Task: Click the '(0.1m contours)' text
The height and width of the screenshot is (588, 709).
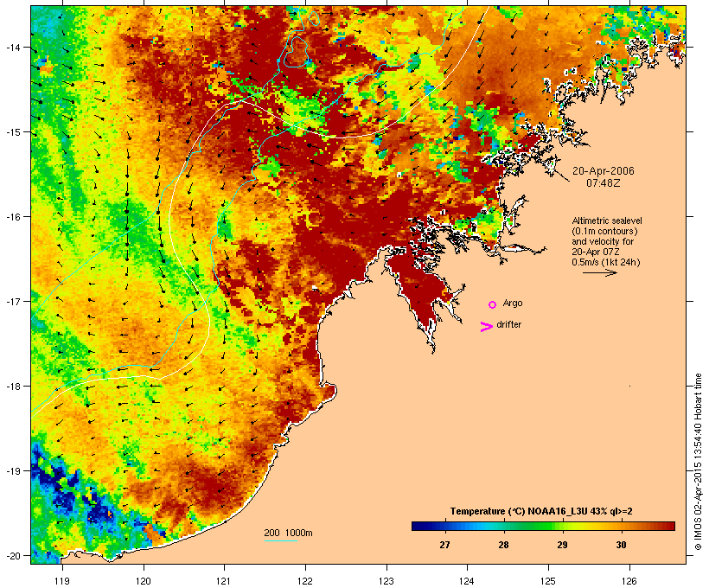Action: pos(604,231)
